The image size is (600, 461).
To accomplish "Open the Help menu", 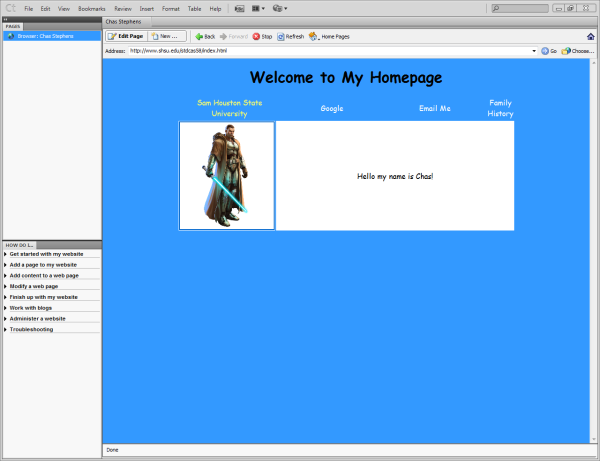I will tap(215, 8).
